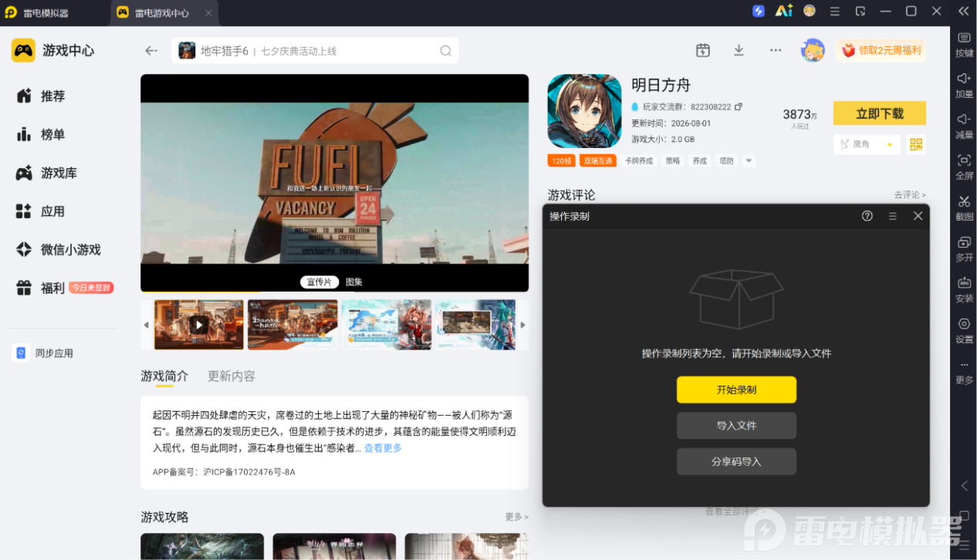This screenshot has width=977, height=560.
Task: Click the 塔防 tag
Action: 726,161
